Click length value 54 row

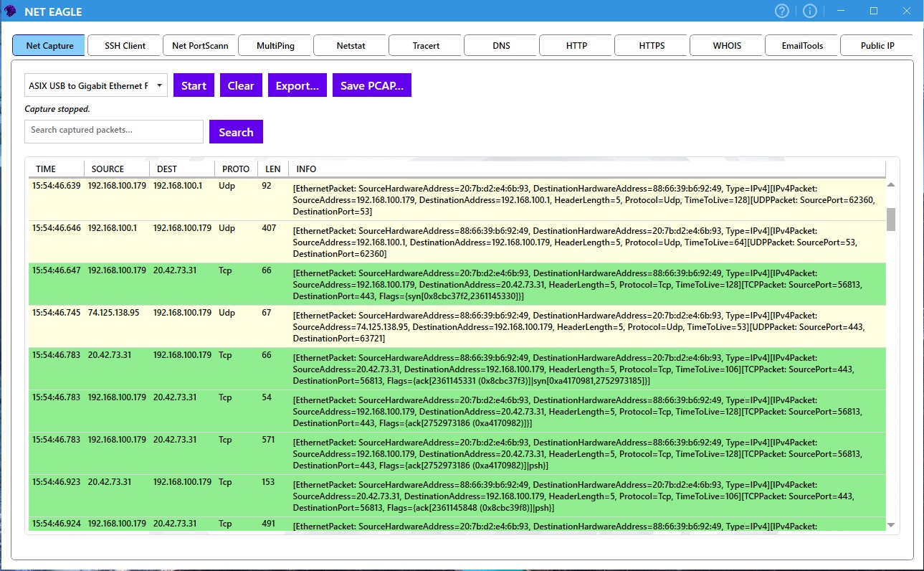pyautogui.click(x=457, y=411)
